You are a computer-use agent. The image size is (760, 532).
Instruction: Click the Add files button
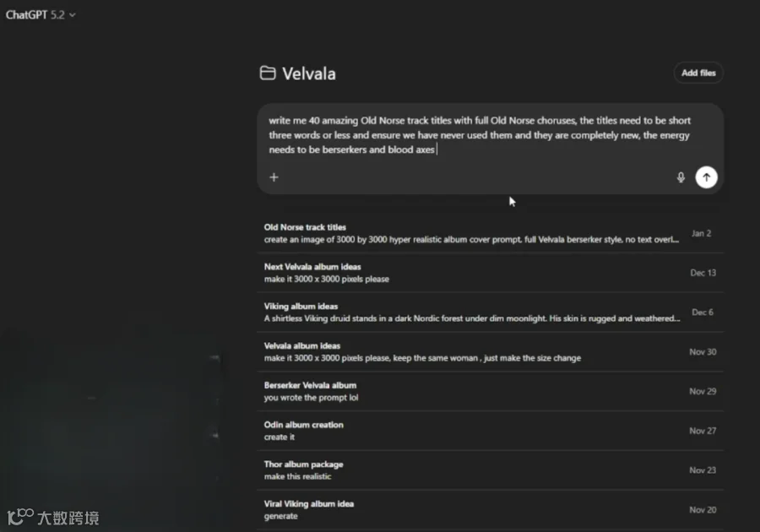[x=698, y=73]
